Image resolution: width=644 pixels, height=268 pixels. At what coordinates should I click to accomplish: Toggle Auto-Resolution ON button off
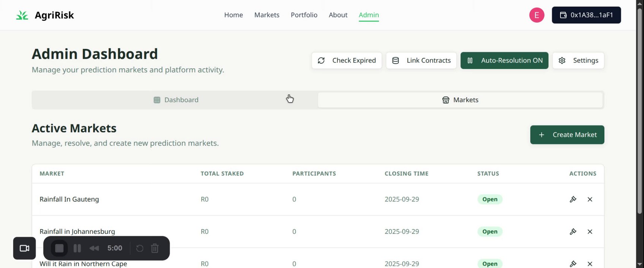504,60
